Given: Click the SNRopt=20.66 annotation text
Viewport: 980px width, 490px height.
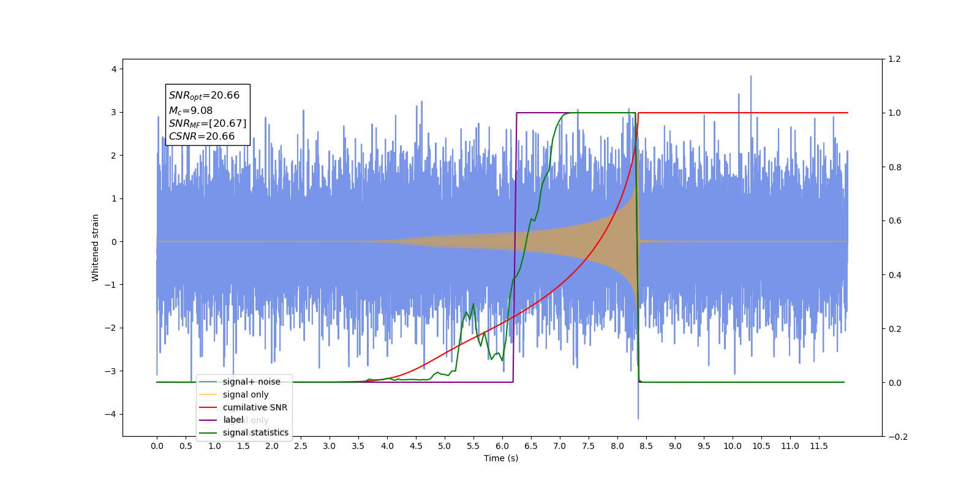Looking at the screenshot, I should point(204,96).
